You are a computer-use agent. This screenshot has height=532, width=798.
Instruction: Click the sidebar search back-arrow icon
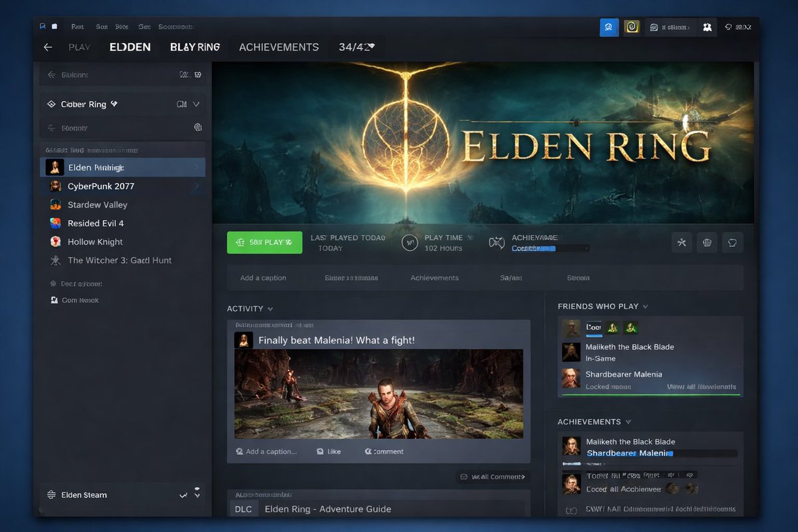[51, 75]
